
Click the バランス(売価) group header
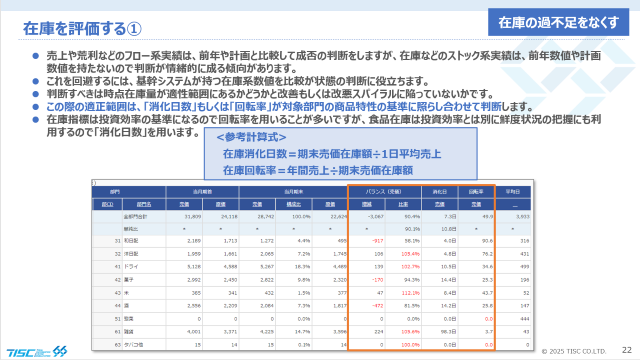click(x=385, y=191)
